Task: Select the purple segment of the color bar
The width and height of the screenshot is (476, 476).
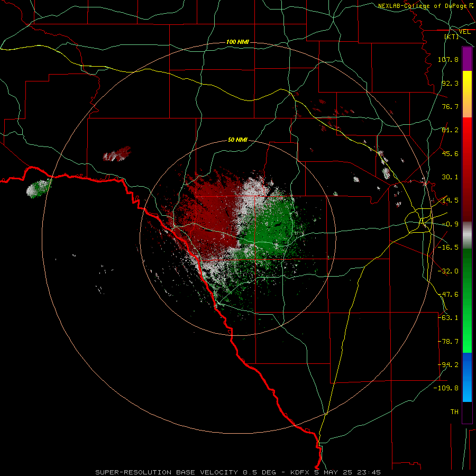Action: point(467,59)
